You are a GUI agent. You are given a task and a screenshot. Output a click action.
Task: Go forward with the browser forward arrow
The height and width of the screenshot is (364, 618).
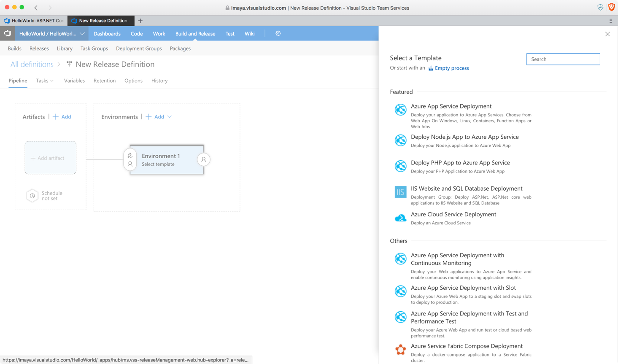click(x=50, y=8)
